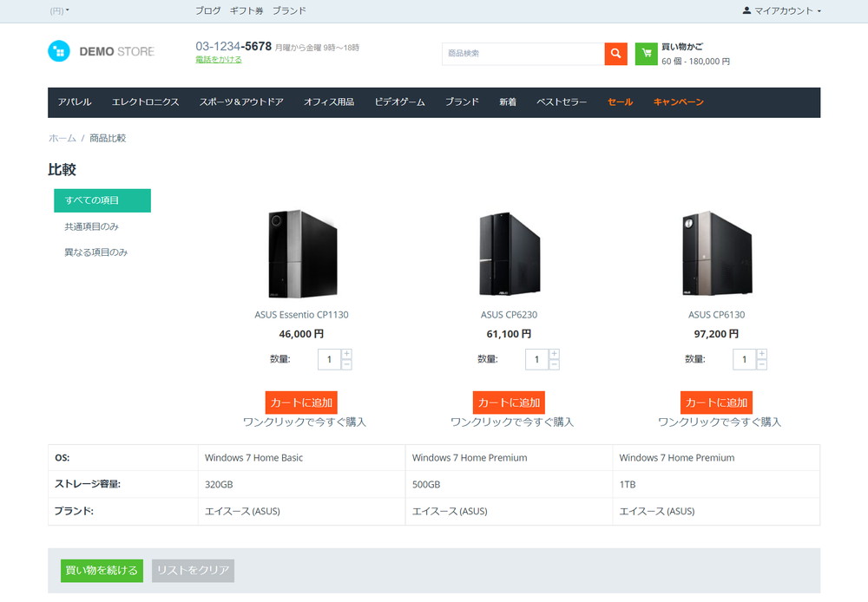Click the 500GB storage cell

pos(509,484)
